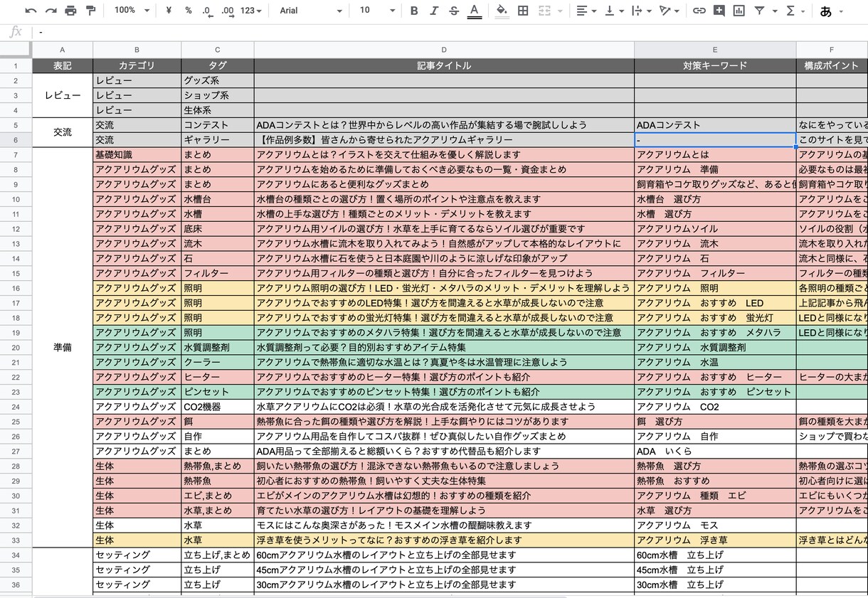The height and width of the screenshot is (598, 868).
Task: Select title cell starting 60cmアクアリウム水槽
Action: 444,555
